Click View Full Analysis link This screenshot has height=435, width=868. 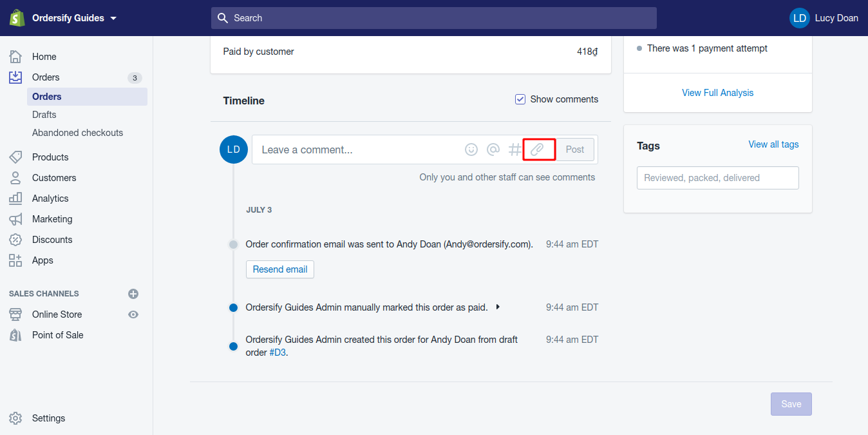717,93
